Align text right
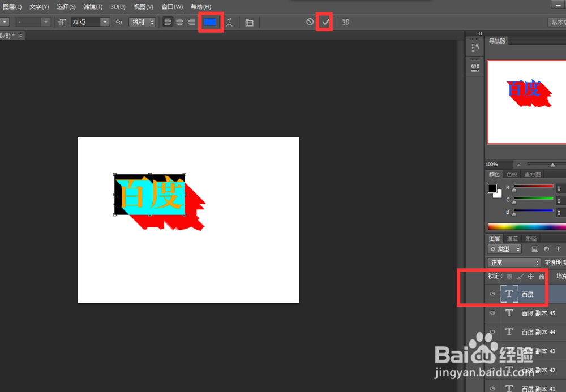Viewport: 566px width, 392px height. coord(191,22)
